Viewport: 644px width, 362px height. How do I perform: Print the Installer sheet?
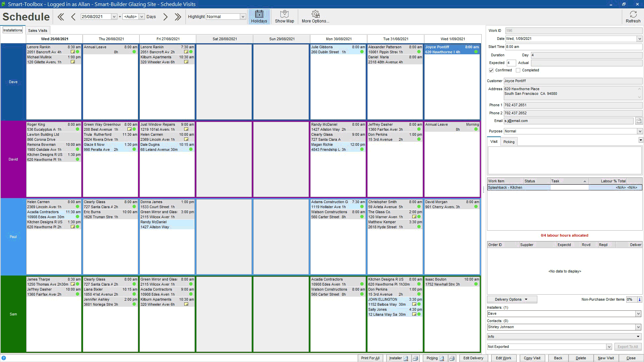click(415, 358)
